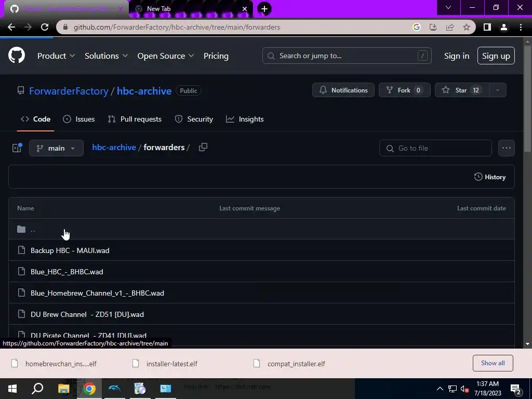Click the parent directory folder icon
This screenshot has width=532, height=399.
[x=21, y=229]
